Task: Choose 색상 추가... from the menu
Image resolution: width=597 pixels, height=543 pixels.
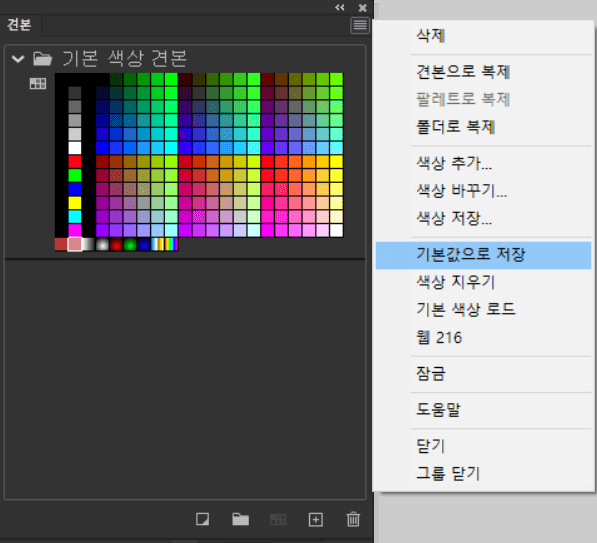Action: pos(454,163)
